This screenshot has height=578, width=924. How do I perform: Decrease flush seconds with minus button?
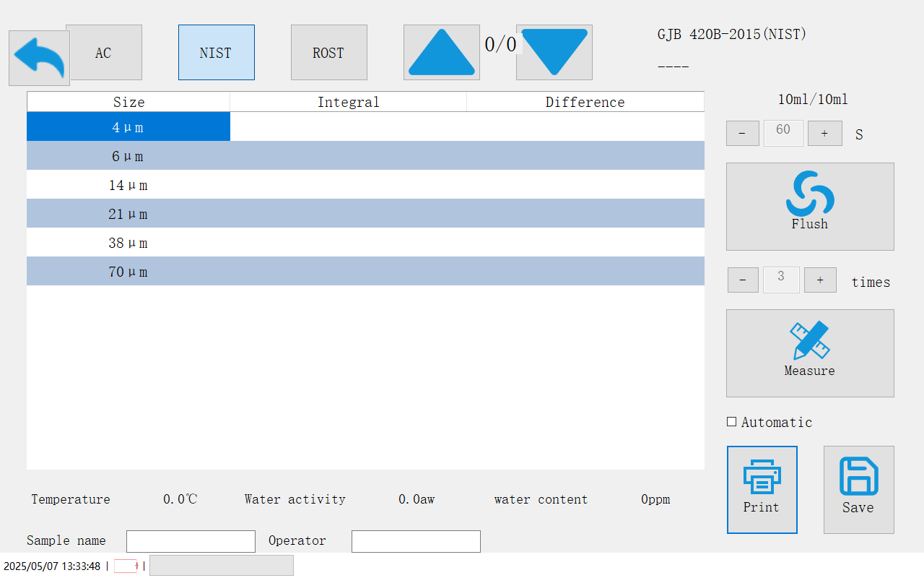742,134
